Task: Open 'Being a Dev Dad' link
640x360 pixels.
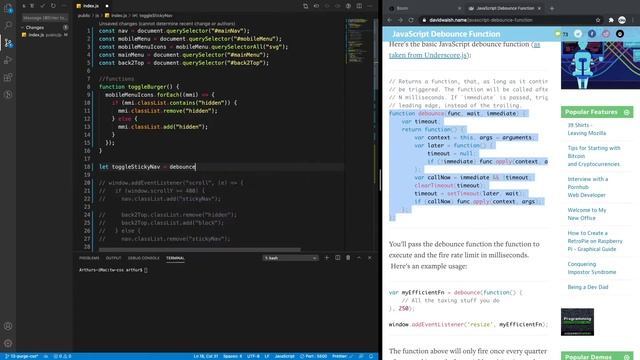Action: [x=587, y=287]
